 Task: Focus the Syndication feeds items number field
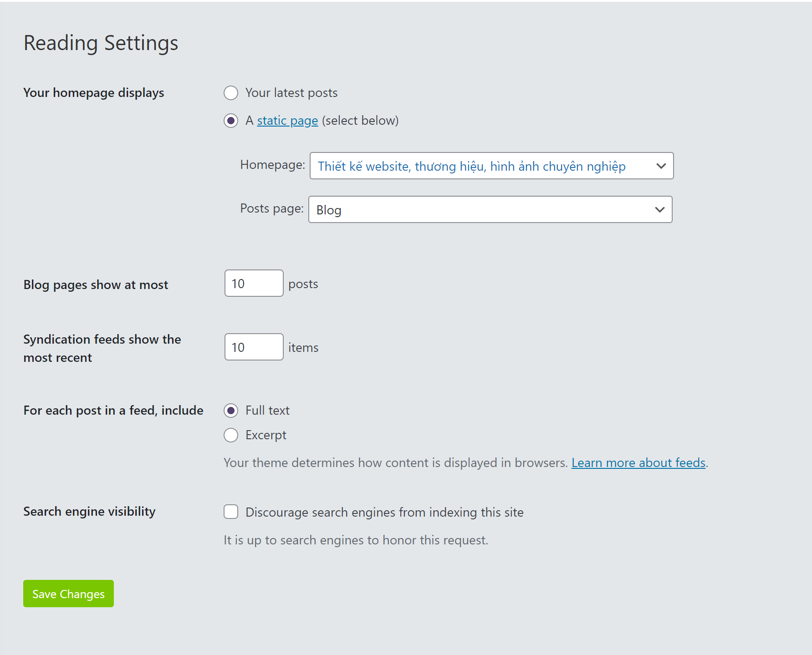(x=254, y=347)
